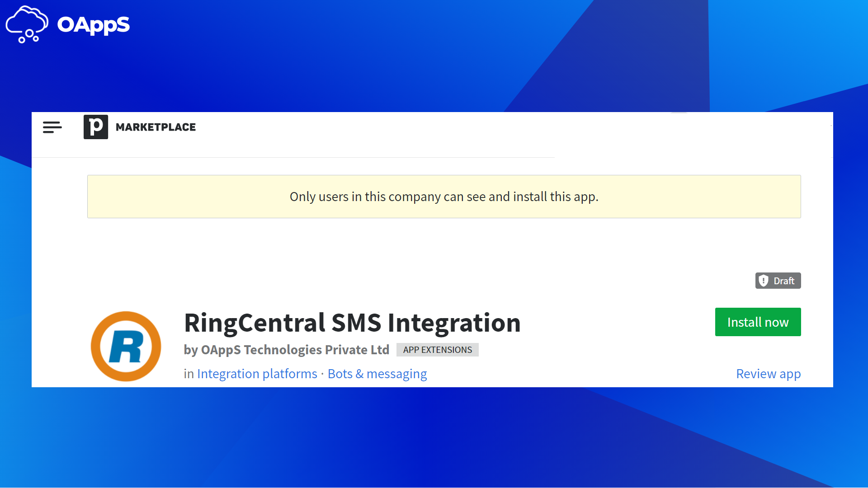Click the small bubbles under OAppS cloud
This screenshot has height=488, width=868.
28,37
